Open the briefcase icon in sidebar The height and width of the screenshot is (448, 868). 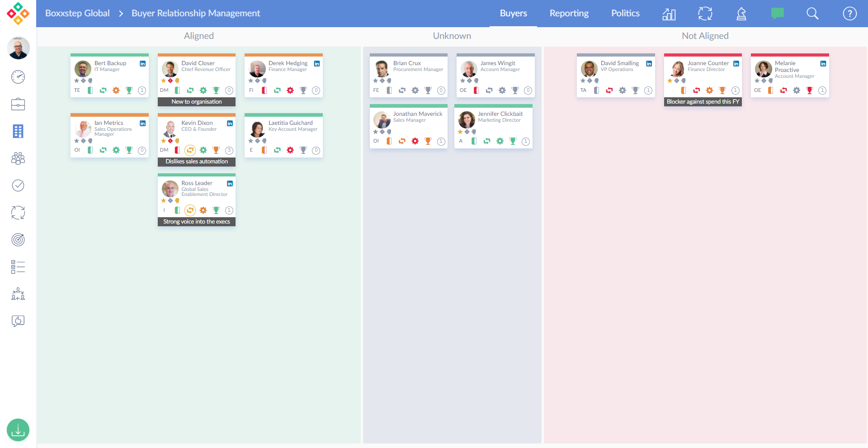[x=18, y=104]
